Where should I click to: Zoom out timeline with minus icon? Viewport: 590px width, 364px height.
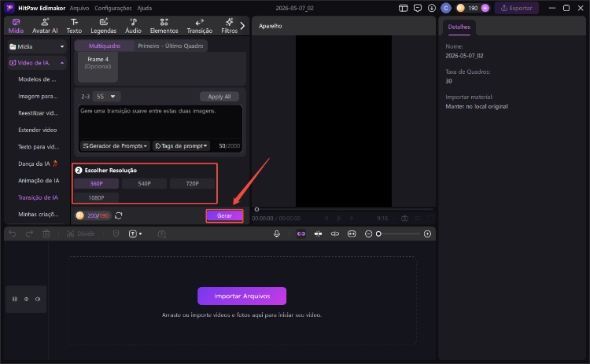(368, 234)
